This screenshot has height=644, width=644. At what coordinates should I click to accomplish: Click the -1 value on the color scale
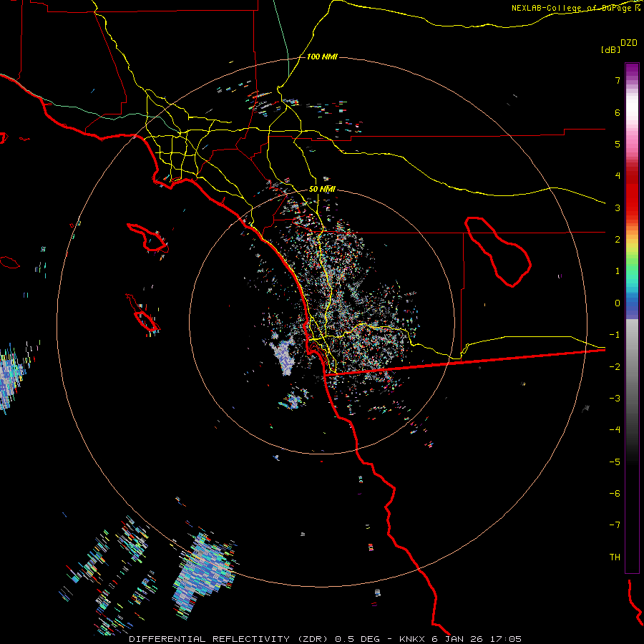pyautogui.click(x=615, y=335)
